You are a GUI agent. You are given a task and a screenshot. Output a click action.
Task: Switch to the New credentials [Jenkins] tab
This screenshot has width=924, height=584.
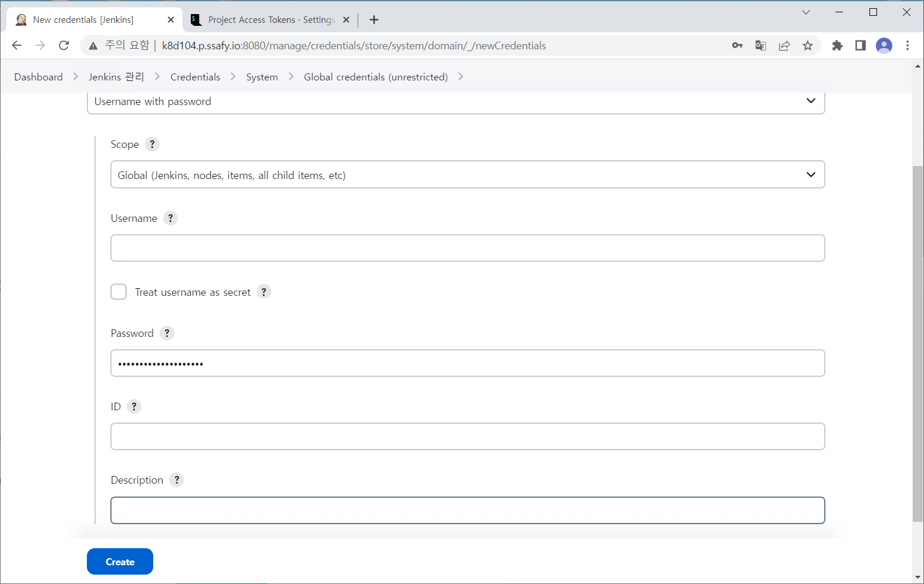pos(94,20)
